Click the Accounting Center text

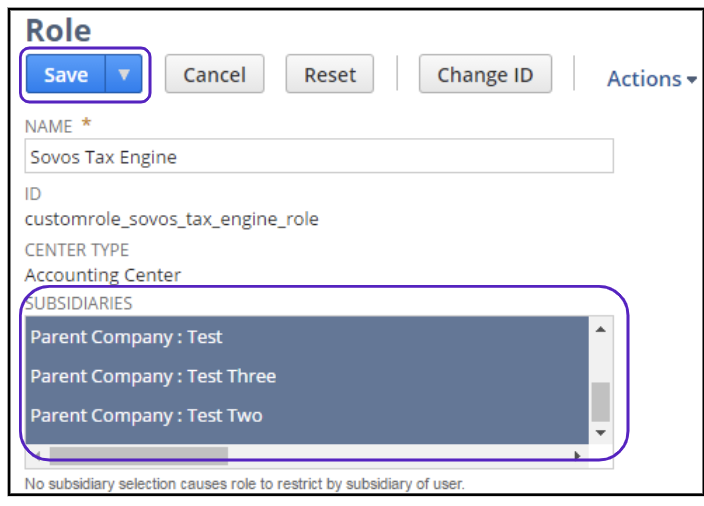(102, 274)
